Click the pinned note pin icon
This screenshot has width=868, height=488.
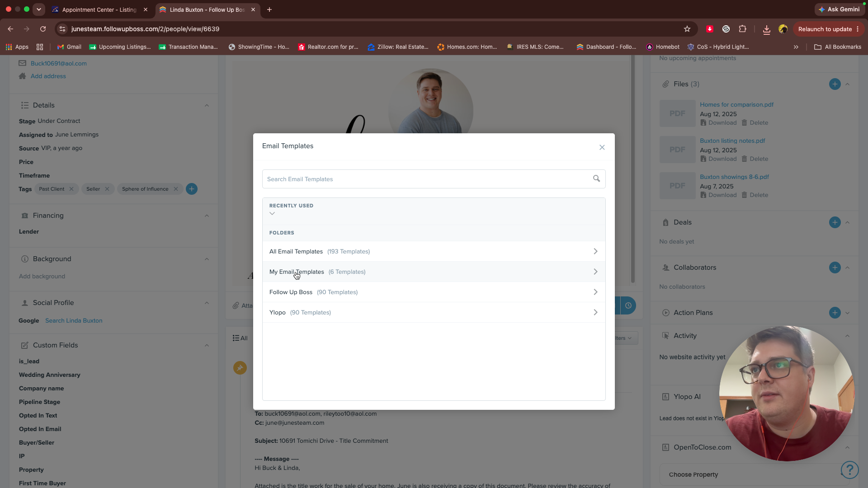(x=240, y=368)
